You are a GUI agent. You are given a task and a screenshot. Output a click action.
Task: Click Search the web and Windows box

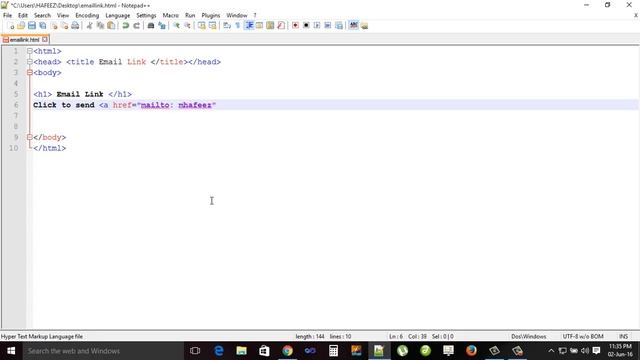103,351
